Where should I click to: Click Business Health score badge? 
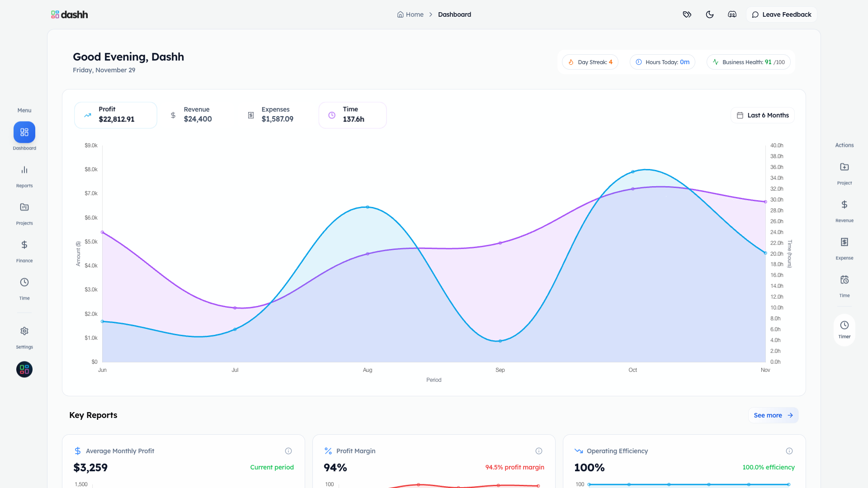[x=749, y=62]
